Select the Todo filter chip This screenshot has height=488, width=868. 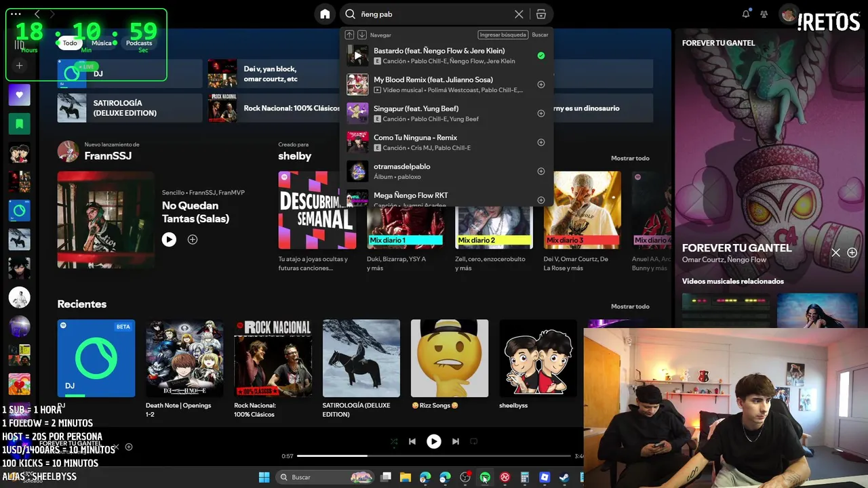click(70, 43)
